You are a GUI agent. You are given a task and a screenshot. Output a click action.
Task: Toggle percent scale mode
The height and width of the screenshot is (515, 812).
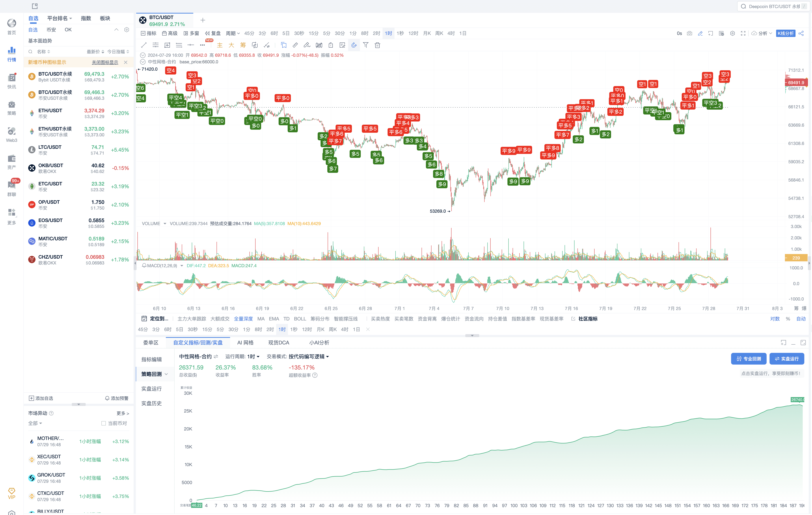(x=788, y=319)
